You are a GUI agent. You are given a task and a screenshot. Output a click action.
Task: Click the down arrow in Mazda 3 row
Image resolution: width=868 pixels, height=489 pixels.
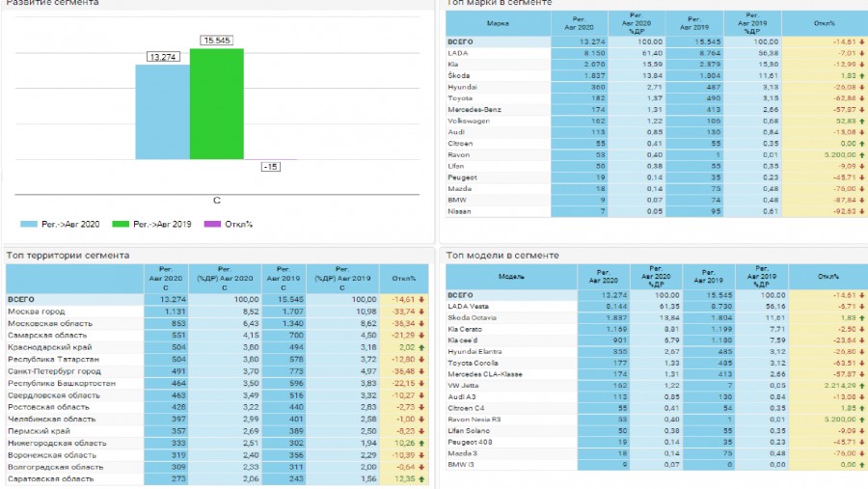tap(862, 453)
